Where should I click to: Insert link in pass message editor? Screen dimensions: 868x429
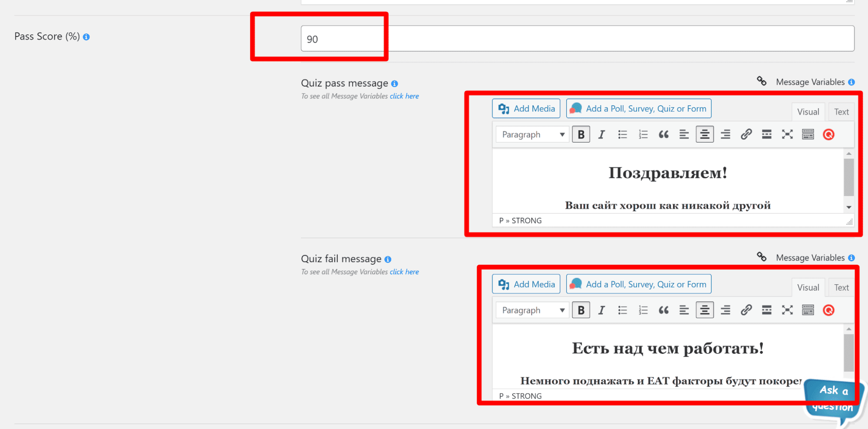tap(746, 135)
